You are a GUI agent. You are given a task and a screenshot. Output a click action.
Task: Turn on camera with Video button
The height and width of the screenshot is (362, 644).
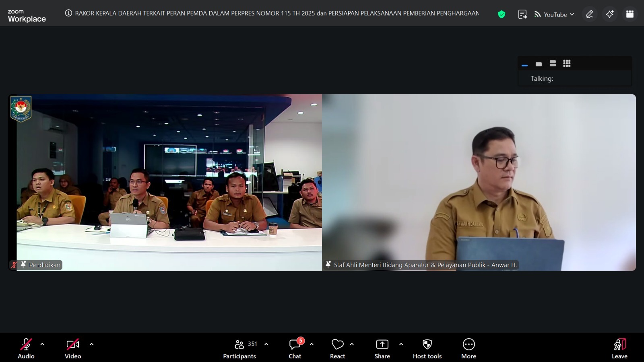click(x=73, y=348)
